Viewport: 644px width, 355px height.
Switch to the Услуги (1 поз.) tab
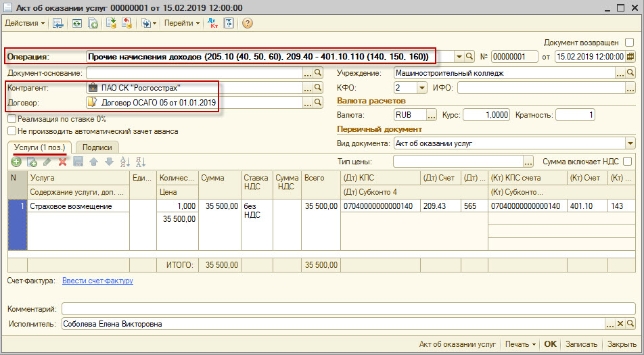(x=39, y=147)
